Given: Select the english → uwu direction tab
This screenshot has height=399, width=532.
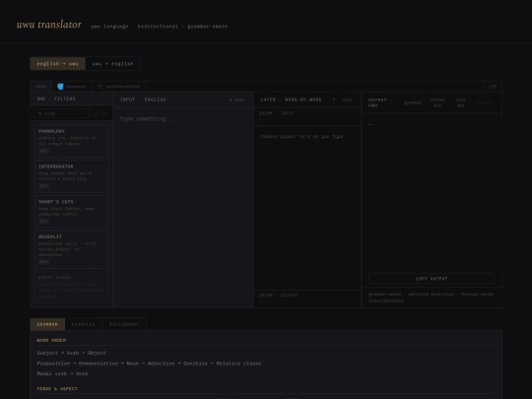Looking at the screenshot, I should tap(58, 64).
